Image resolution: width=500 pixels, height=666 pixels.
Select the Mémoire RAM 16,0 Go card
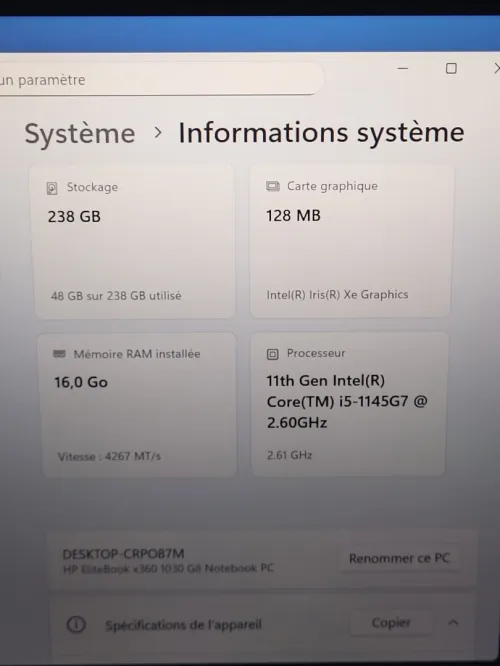[x=138, y=405]
